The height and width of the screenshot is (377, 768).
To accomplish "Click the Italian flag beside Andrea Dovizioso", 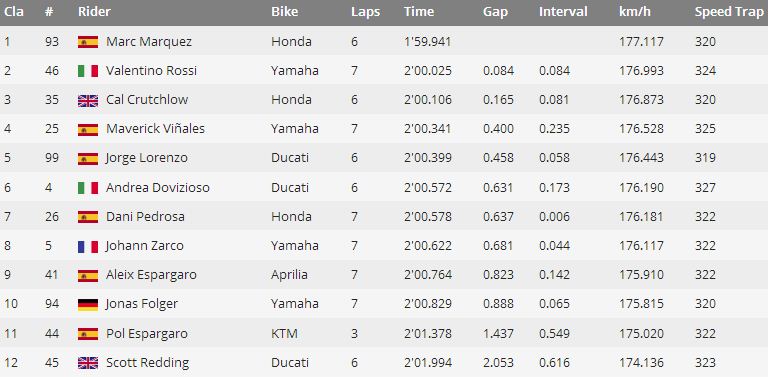I will (88, 188).
